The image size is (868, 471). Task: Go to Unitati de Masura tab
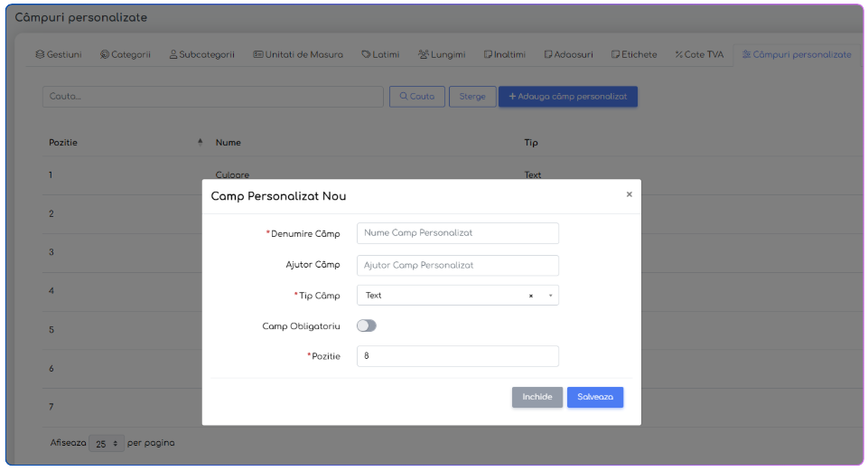[x=298, y=55]
